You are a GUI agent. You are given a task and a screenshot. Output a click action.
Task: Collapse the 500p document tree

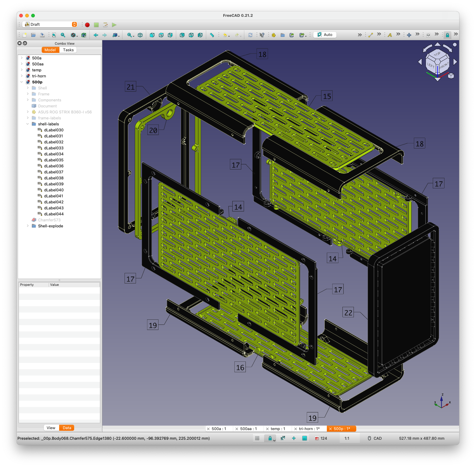[x=22, y=82]
